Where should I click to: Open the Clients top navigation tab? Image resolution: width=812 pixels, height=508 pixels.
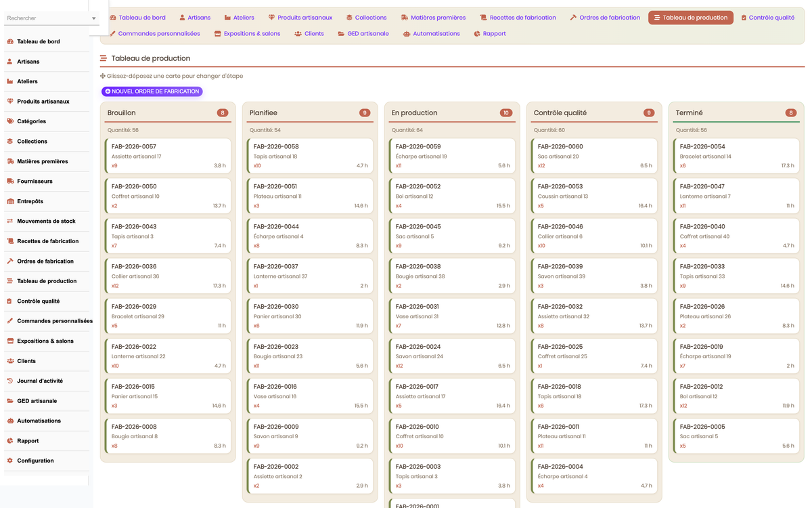309,33
